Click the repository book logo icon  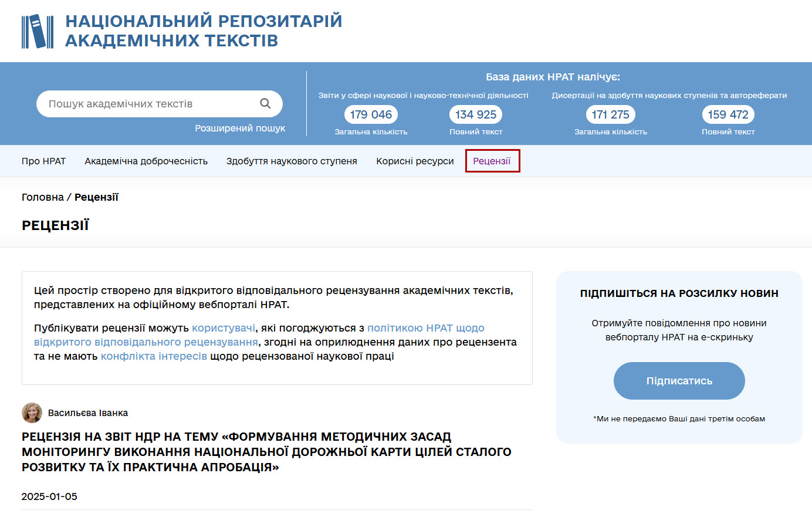[x=38, y=31]
